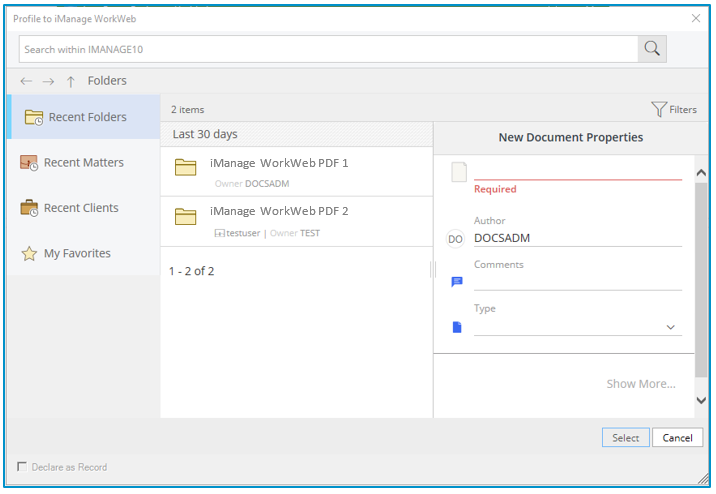Show My Favorites list
Viewport: 716px width, 494px height.
76,254
